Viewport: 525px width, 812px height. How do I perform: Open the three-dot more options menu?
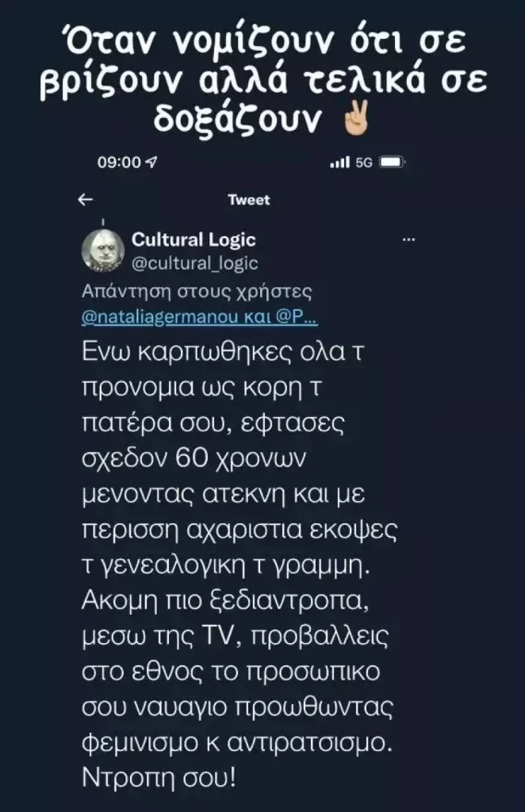(x=409, y=239)
